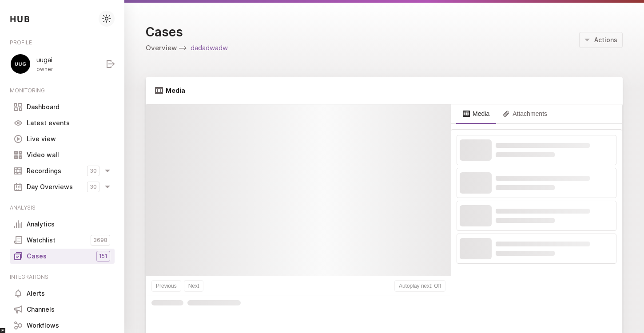
Task: Open the Day Overviews menu item
Action: (50, 187)
